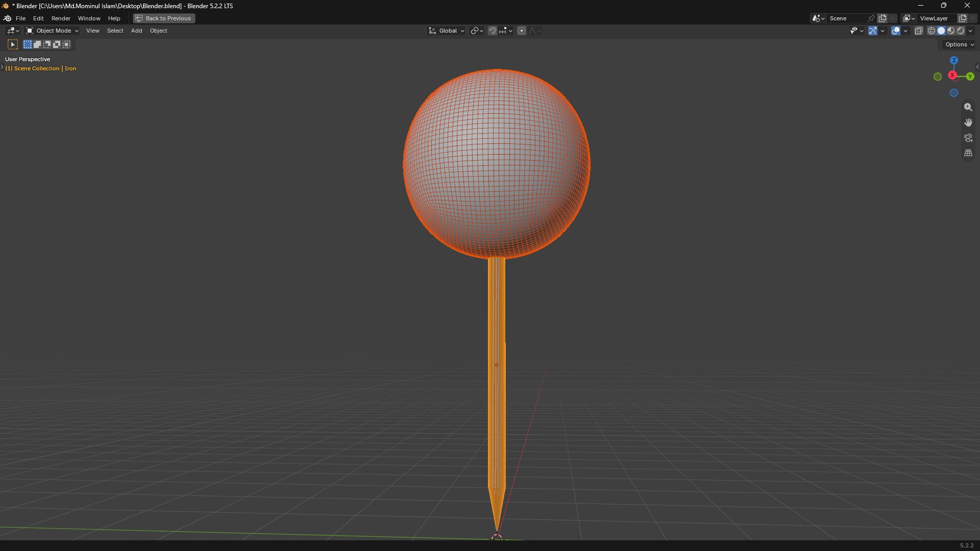Pin the scene to workspace
This screenshot has width=980, height=551.
click(x=871, y=18)
